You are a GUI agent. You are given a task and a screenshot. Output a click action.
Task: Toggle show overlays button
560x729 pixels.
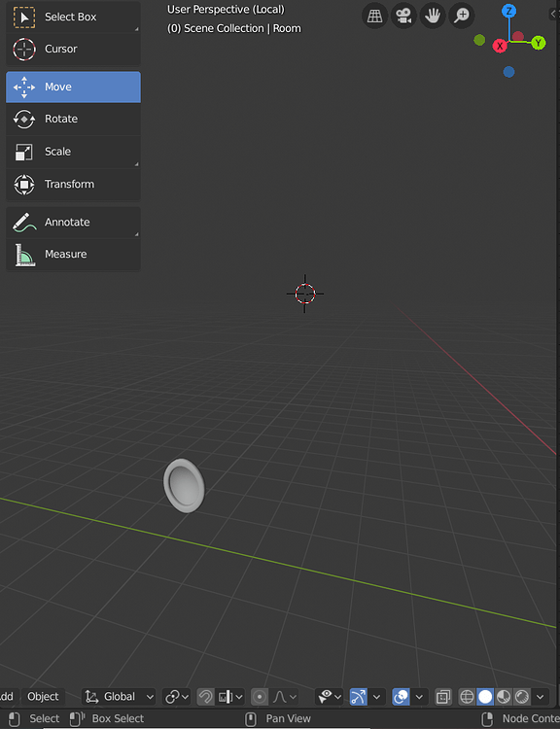(x=401, y=697)
